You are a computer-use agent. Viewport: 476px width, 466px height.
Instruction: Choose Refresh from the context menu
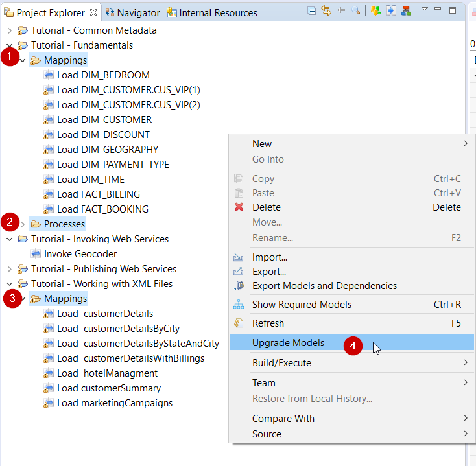(352, 323)
